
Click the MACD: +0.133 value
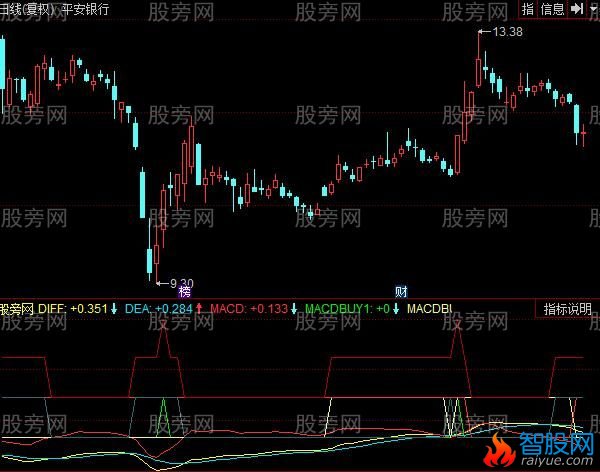pyautogui.click(x=249, y=309)
